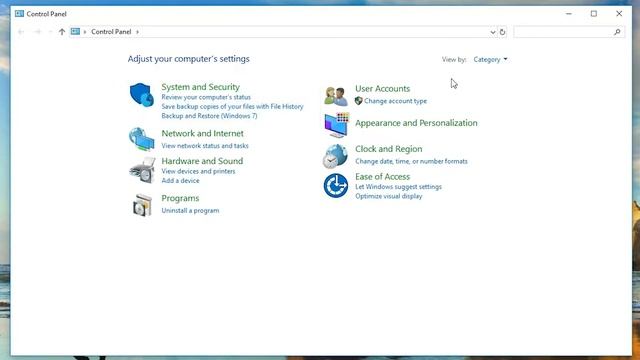
Task: Expand the chevron before Control Panel breadcrumb
Action: click(85, 32)
